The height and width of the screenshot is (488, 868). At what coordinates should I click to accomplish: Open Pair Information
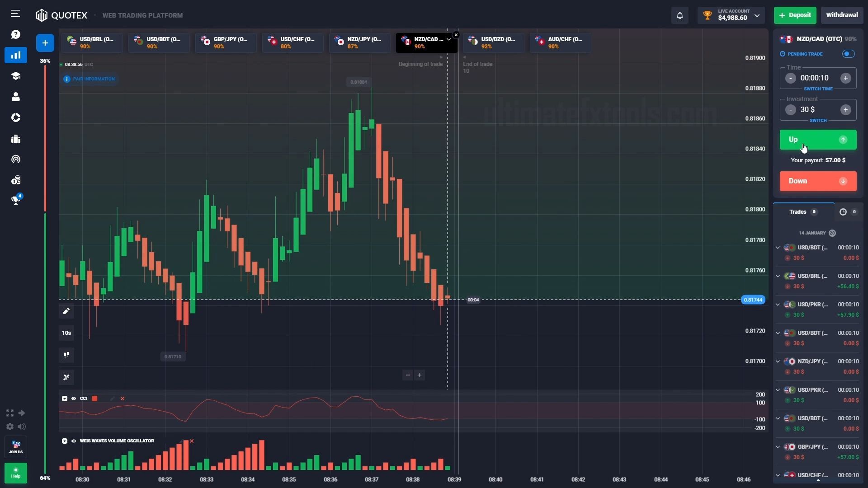tap(90, 79)
